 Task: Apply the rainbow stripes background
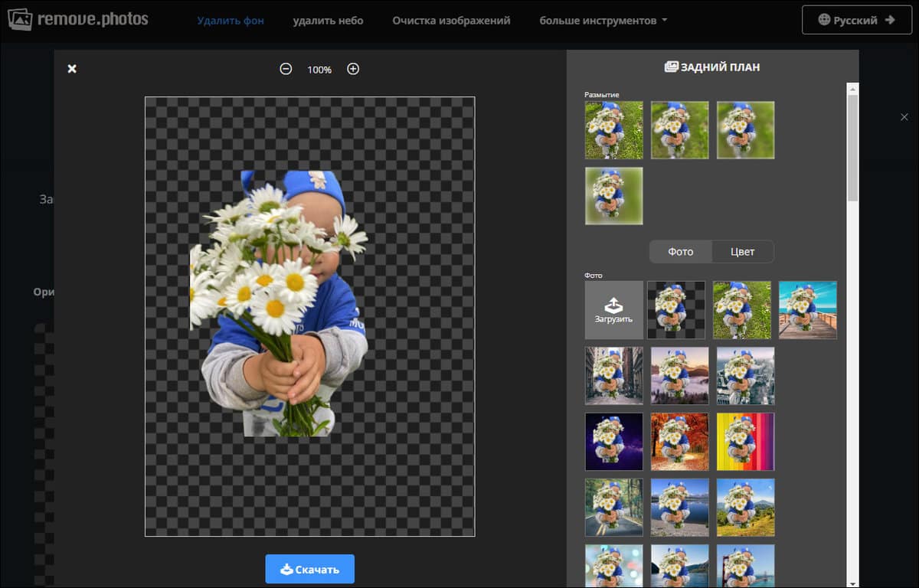pyautogui.click(x=745, y=442)
